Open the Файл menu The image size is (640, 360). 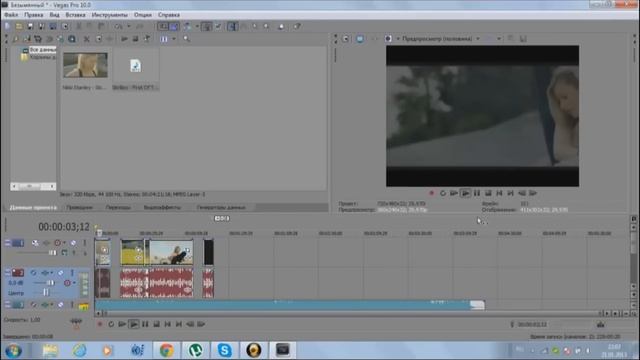(11, 15)
